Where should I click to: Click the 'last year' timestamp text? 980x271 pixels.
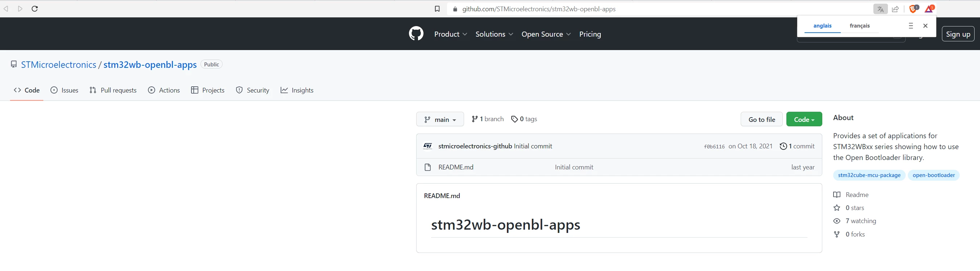(803, 167)
